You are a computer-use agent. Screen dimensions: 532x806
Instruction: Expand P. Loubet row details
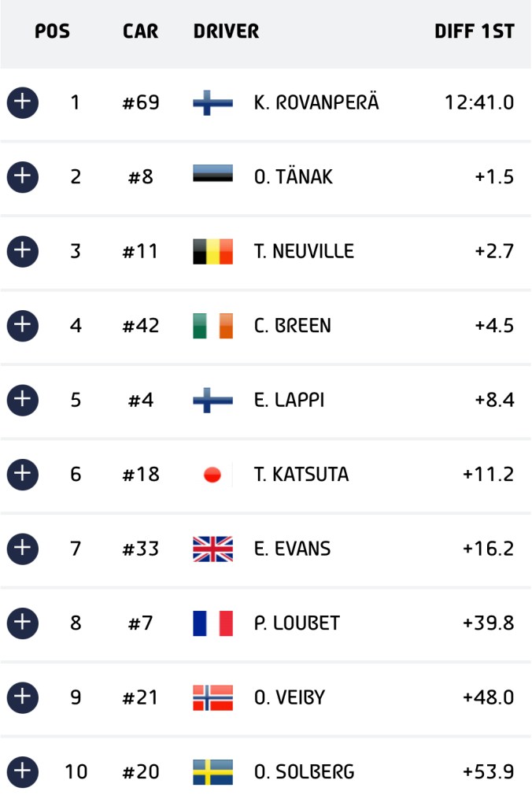point(23,623)
